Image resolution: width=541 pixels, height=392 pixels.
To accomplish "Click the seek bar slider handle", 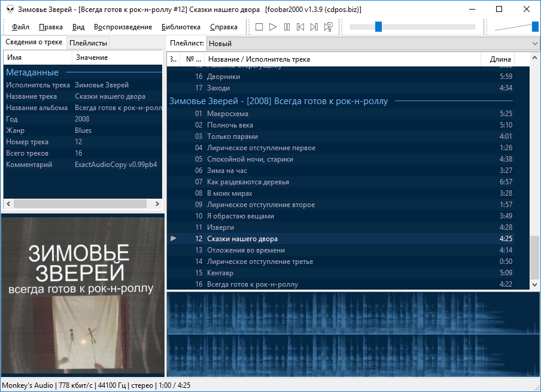I will pyautogui.click(x=378, y=27).
